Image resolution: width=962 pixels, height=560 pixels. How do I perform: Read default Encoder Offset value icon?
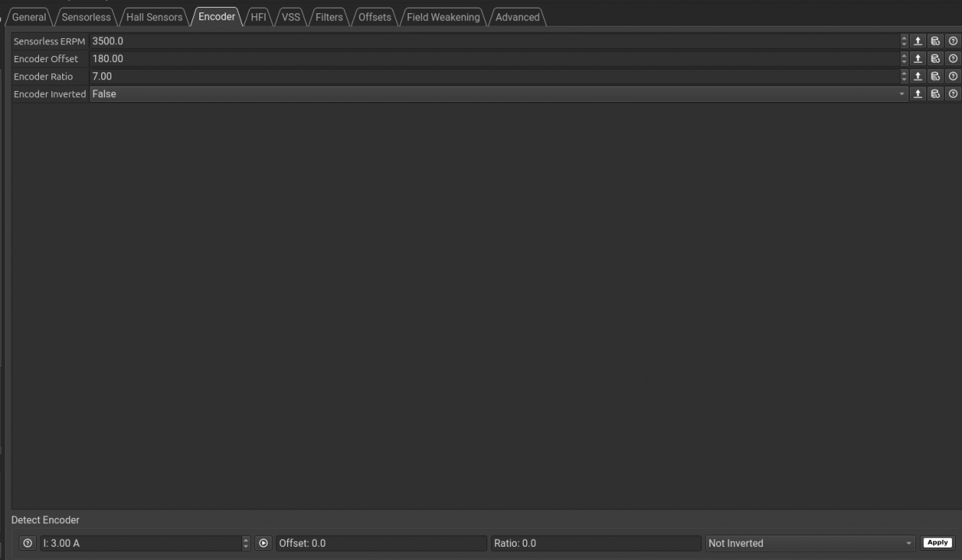coord(936,58)
